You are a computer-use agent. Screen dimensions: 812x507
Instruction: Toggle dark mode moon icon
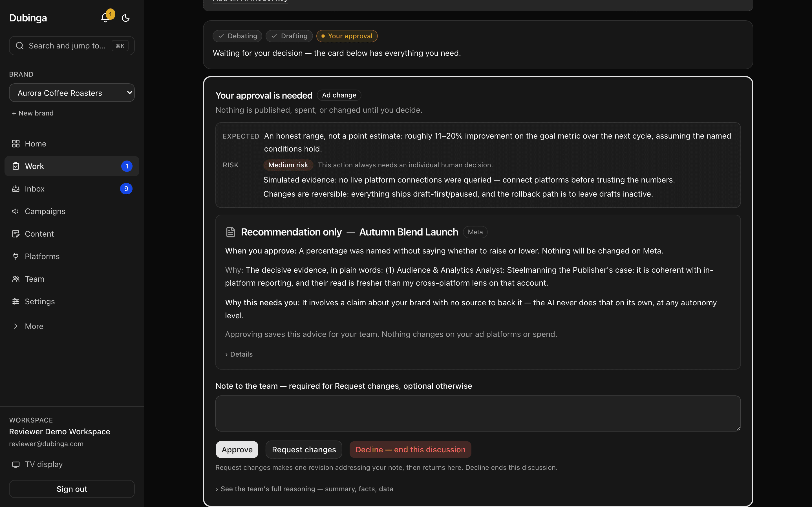(126, 18)
